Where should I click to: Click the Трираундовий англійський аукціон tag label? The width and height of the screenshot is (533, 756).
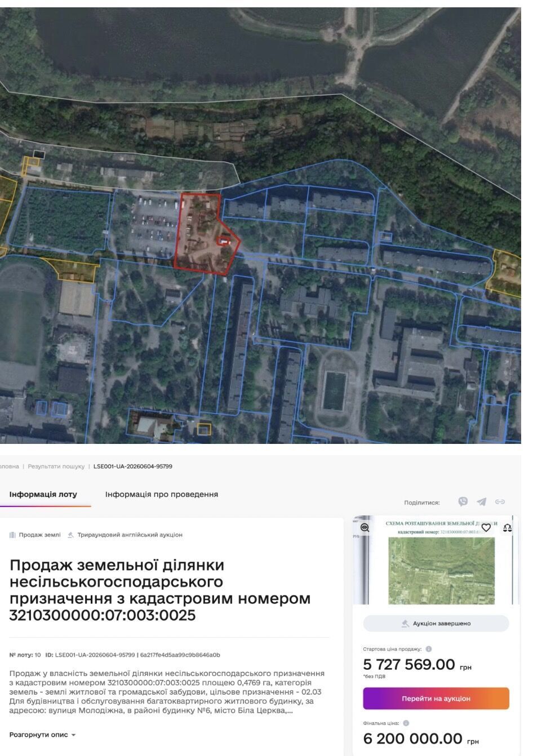[130, 535]
